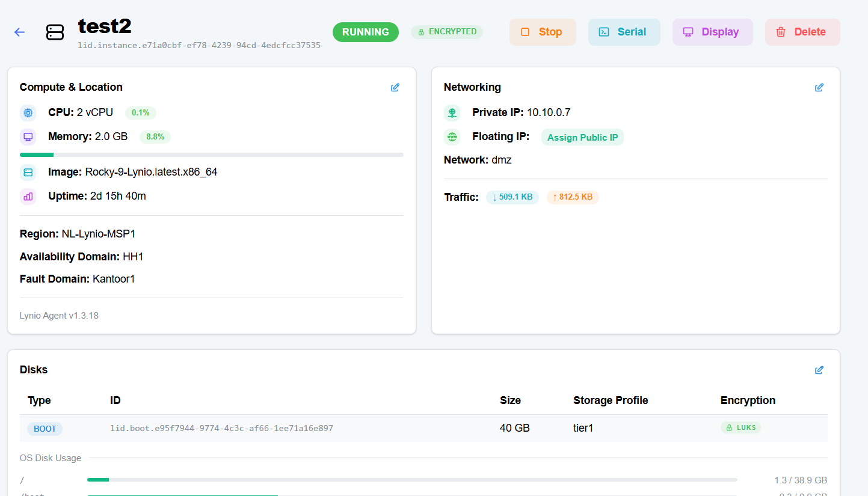Click the Type column header
The image size is (868, 496).
(39, 400)
